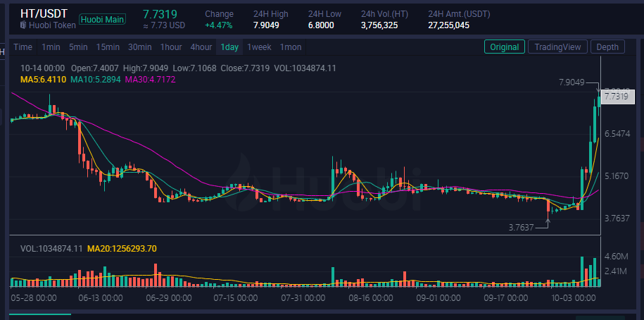Open the TradingView chart view

(557, 47)
